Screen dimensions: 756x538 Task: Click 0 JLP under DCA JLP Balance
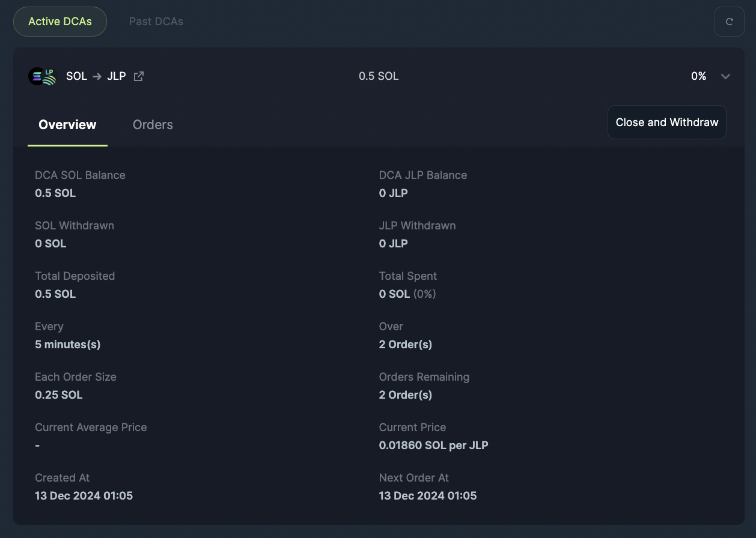pyautogui.click(x=394, y=193)
